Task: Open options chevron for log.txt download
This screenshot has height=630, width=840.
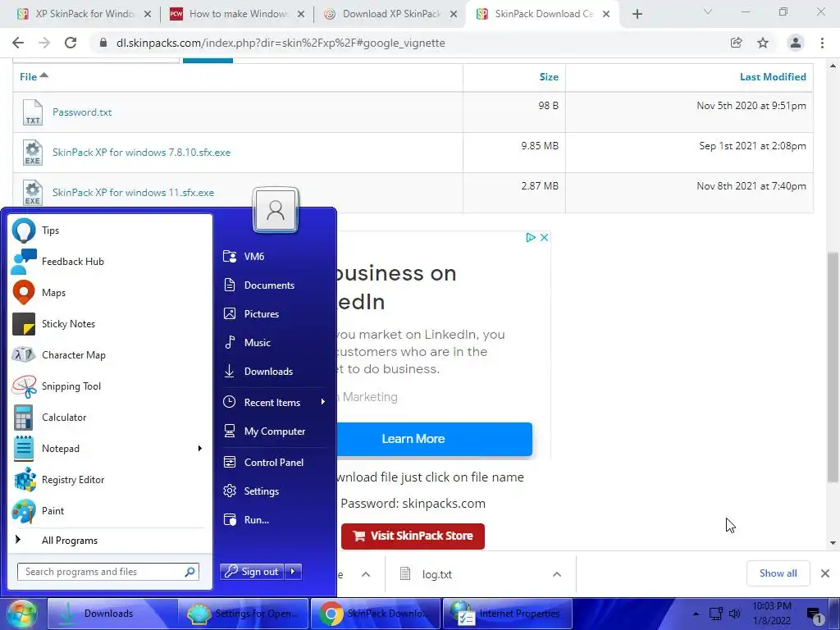Action: [557, 574]
